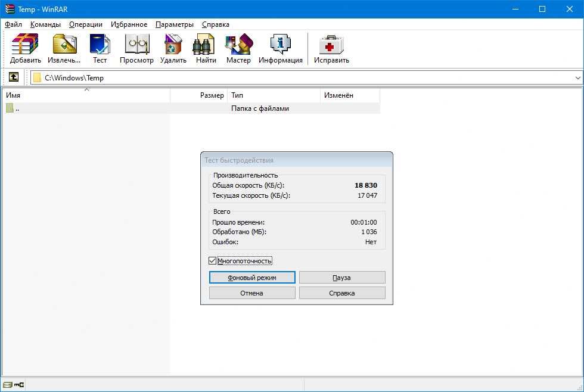584x392 pixels.
Task: Expand the address bar path dropdown
Action: coord(577,78)
